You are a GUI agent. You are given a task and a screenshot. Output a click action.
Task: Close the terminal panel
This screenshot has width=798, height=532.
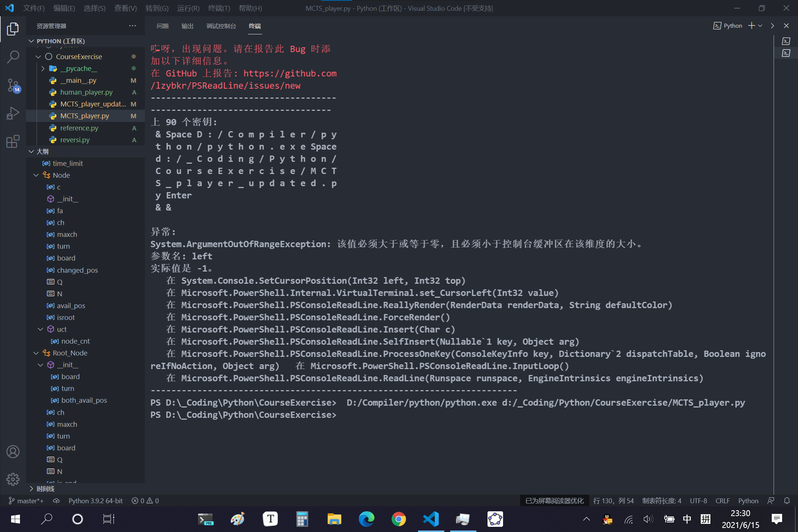click(786, 25)
